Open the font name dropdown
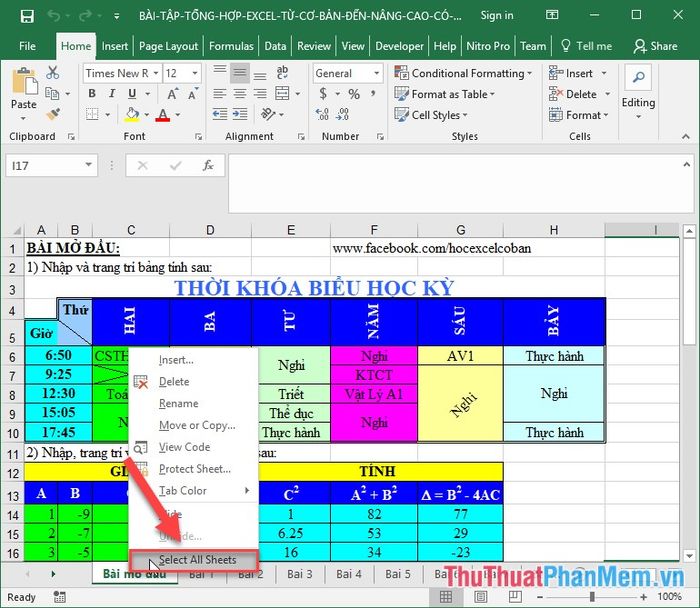Viewport: 700px width, 608px height. [x=155, y=73]
